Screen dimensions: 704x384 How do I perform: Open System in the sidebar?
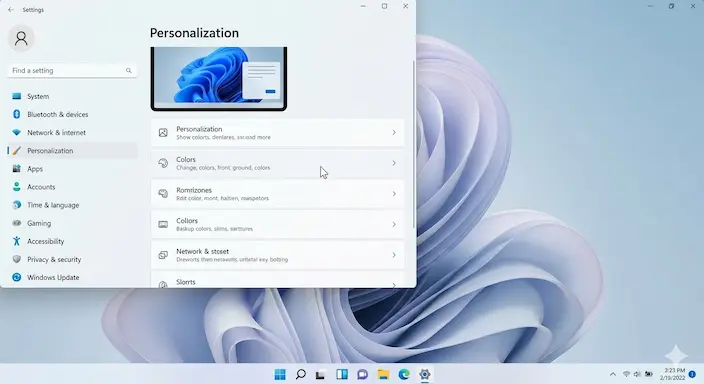pos(72,96)
